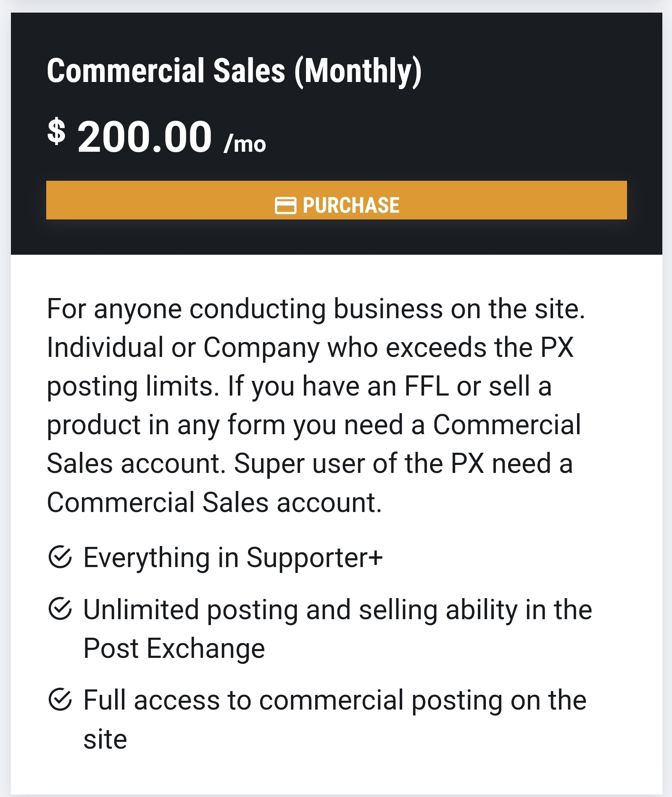The width and height of the screenshot is (672, 797).
Task: Click the Full access to commercial posting line
Action: tap(335, 700)
